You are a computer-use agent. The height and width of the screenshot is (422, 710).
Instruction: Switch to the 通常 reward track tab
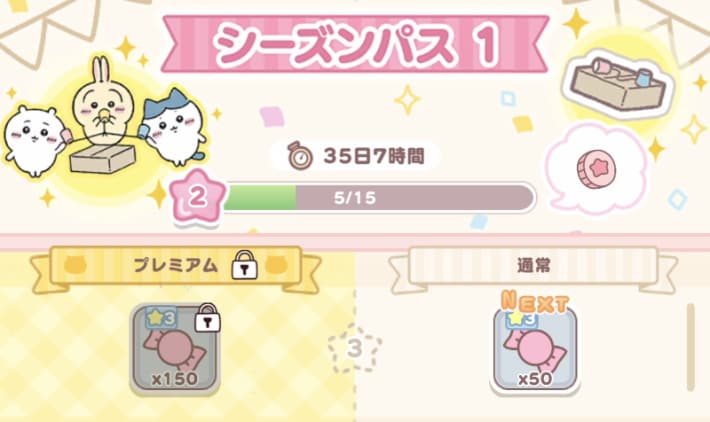tap(533, 267)
